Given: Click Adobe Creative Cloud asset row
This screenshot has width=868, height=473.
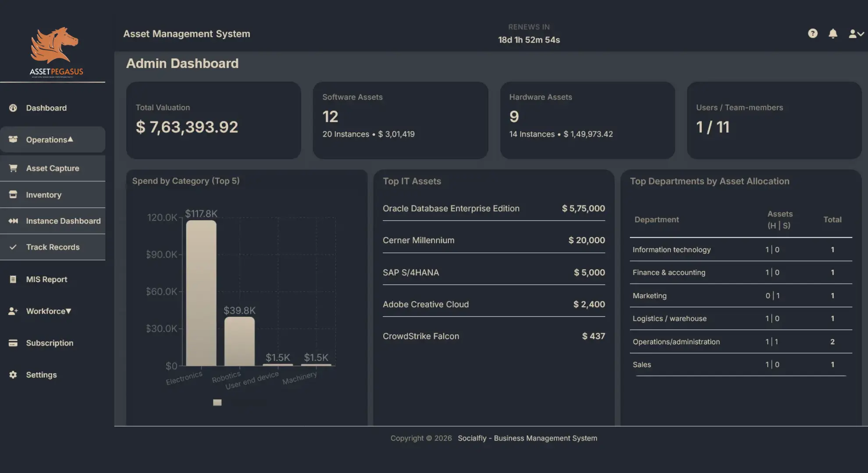Looking at the screenshot, I should pyautogui.click(x=494, y=304).
